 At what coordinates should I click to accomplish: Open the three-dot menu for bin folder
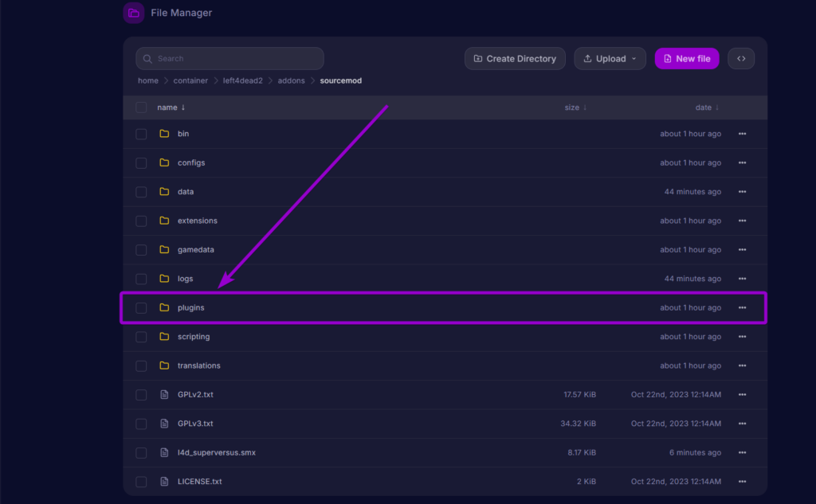pyautogui.click(x=742, y=134)
